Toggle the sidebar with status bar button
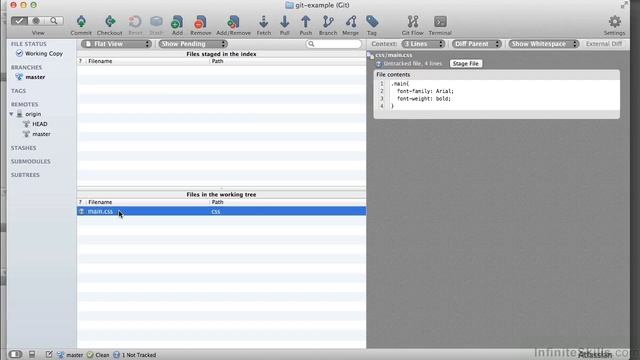Image resolution: width=640 pixels, height=360 pixels. (x=16, y=354)
